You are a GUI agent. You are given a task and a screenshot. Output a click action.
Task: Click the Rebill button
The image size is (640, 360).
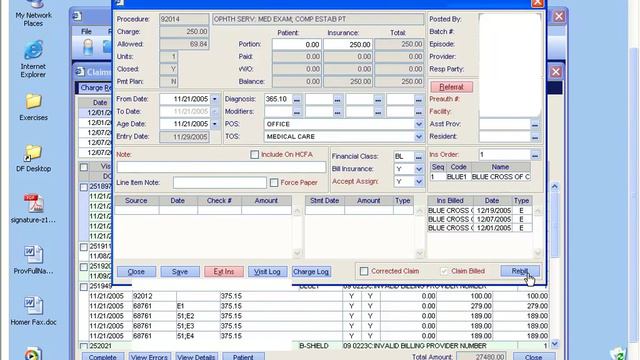(x=520, y=271)
